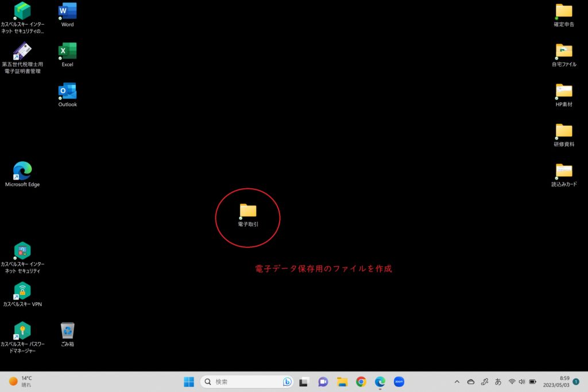588x392 pixels.
Task: Select the 研修資料 folder
Action: pos(564,131)
